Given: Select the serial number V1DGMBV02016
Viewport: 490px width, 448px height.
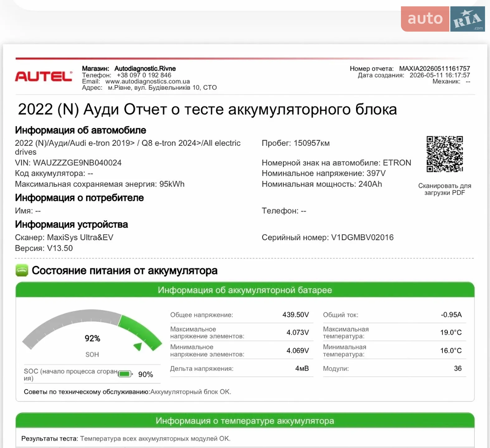Looking at the screenshot, I should (x=362, y=237).
